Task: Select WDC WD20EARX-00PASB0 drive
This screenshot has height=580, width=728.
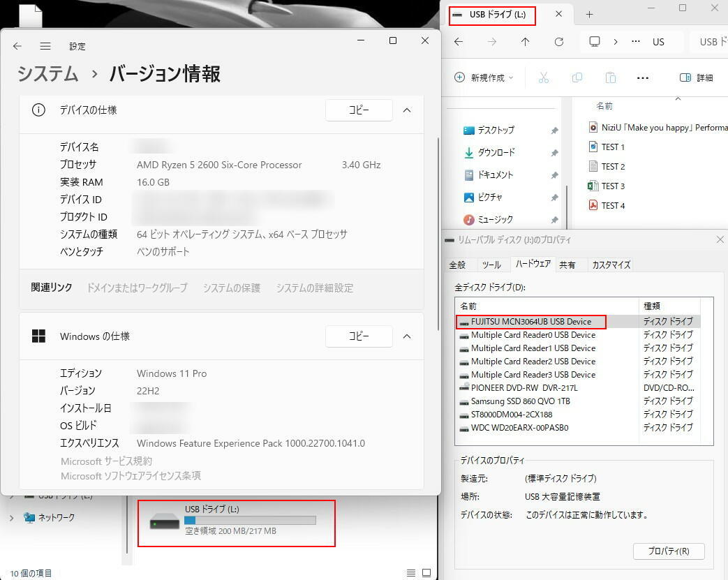Action: (578, 428)
